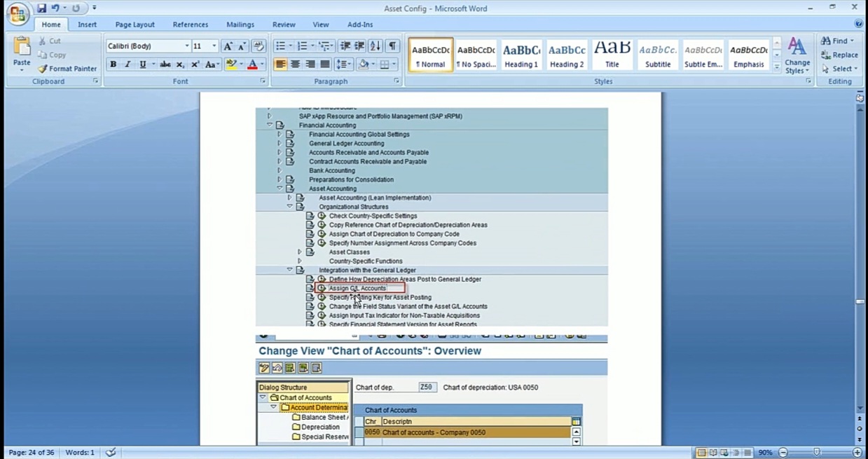Expand the Styles gallery More button
The height and width of the screenshot is (459, 868).
777,67
